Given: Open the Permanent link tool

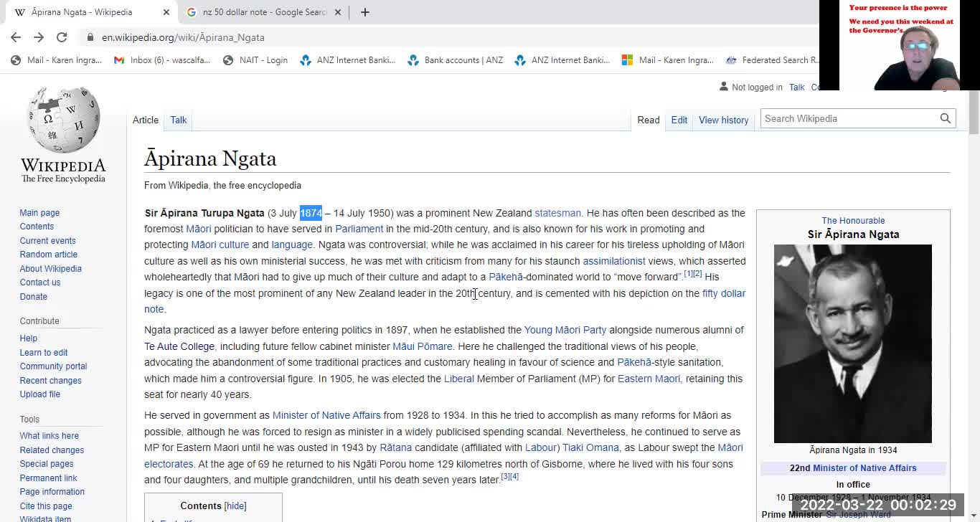Looking at the screenshot, I should pos(48,478).
